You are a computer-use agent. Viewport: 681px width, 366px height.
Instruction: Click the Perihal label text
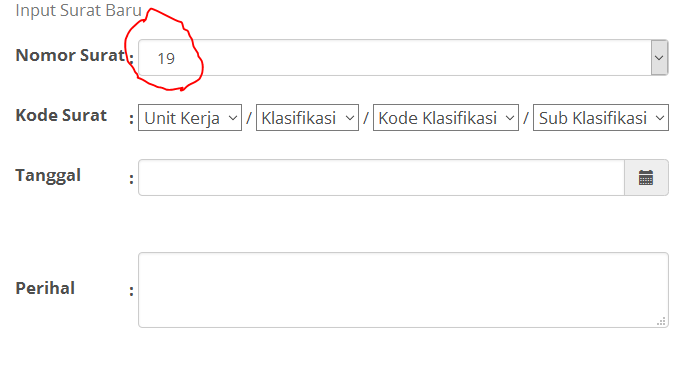point(45,288)
